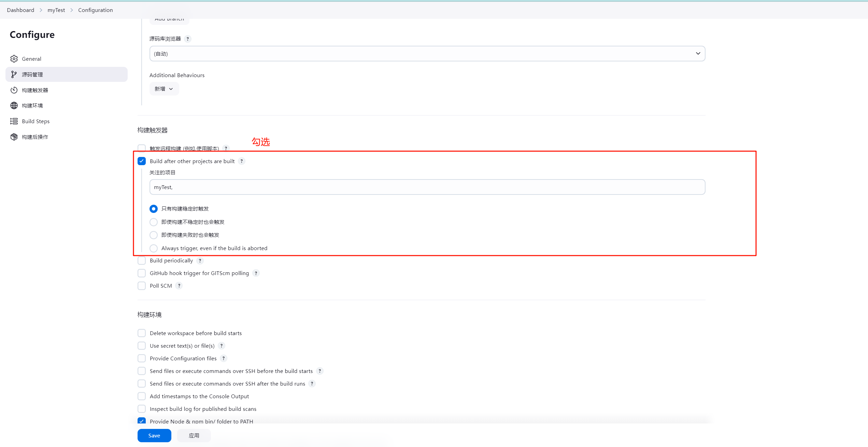Open help for Provide Configuration files

[x=224, y=359]
